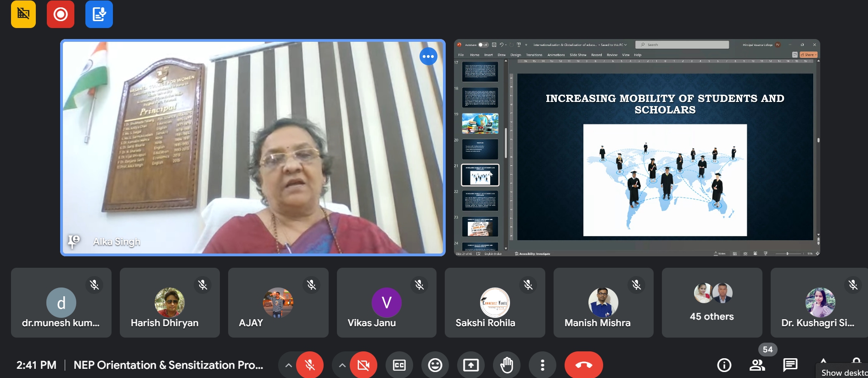868x378 pixels.
Task: Open the three-dot more options menu
Action: click(542, 365)
